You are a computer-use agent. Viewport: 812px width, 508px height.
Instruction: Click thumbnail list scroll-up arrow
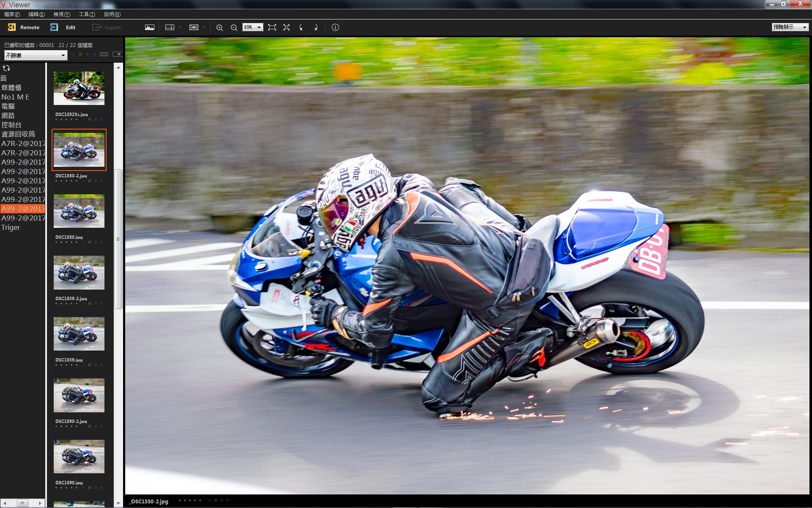118,67
